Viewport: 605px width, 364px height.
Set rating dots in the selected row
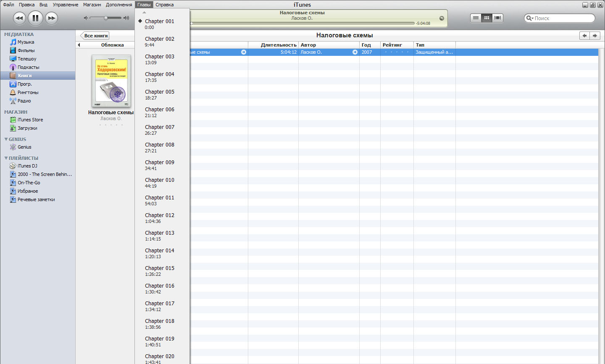coord(397,52)
